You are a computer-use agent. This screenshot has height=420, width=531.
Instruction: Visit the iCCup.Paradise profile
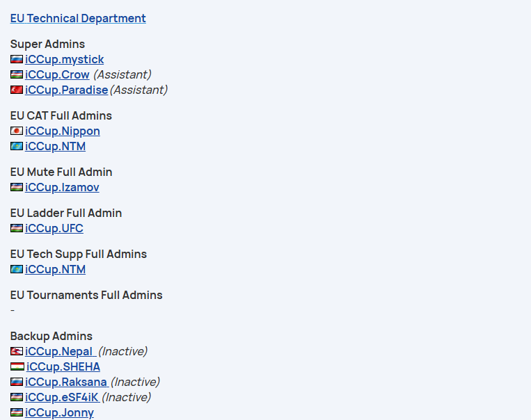[66, 90]
